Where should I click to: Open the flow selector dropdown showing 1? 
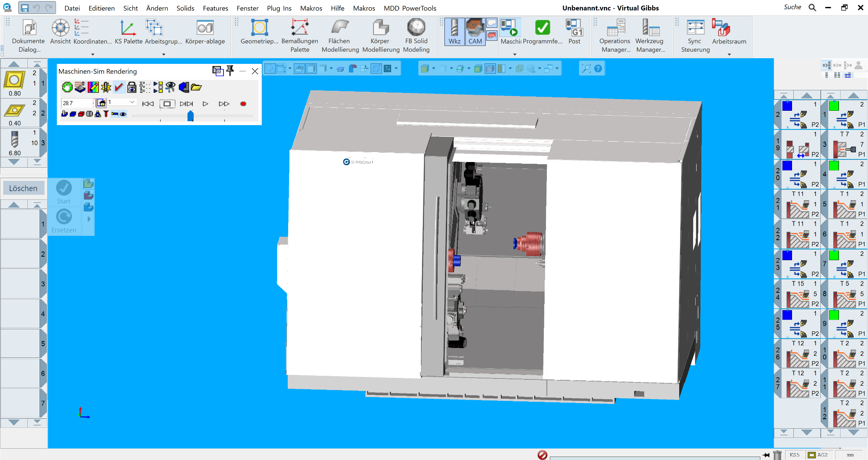(132, 102)
